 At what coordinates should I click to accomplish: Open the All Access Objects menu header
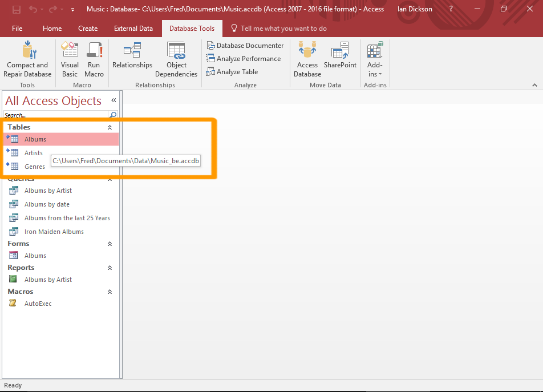pyautogui.click(x=54, y=101)
